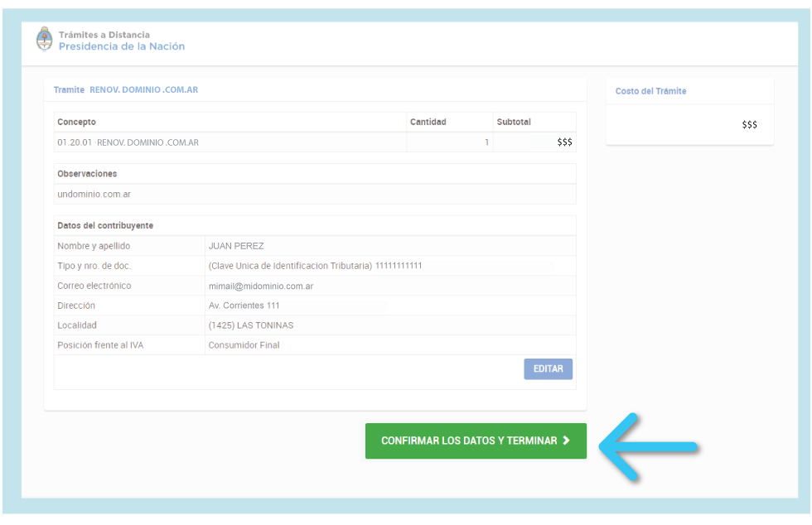This screenshot has width=812, height=525.
Task: Open the Trámites a Distancia header link
Action: click(104, 35)
